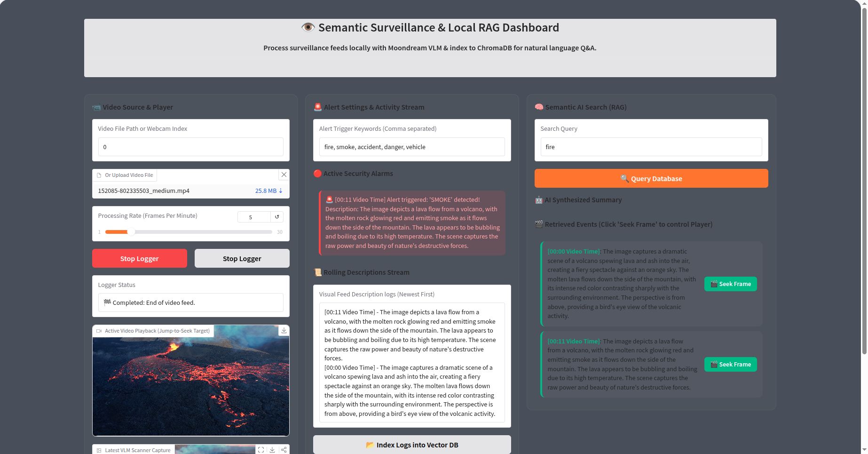Reset processing rate to default

tap(277, 217)
